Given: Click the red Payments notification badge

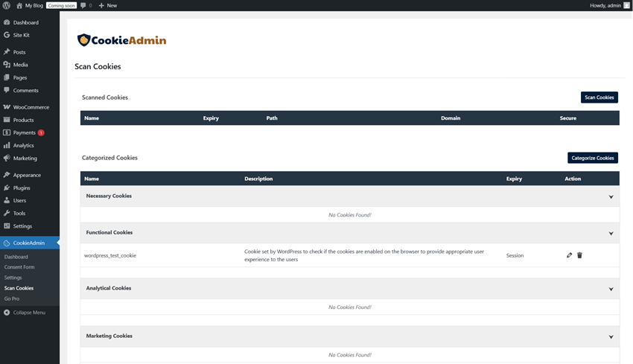Looking at the screenshot, I should tap(41, 132).
